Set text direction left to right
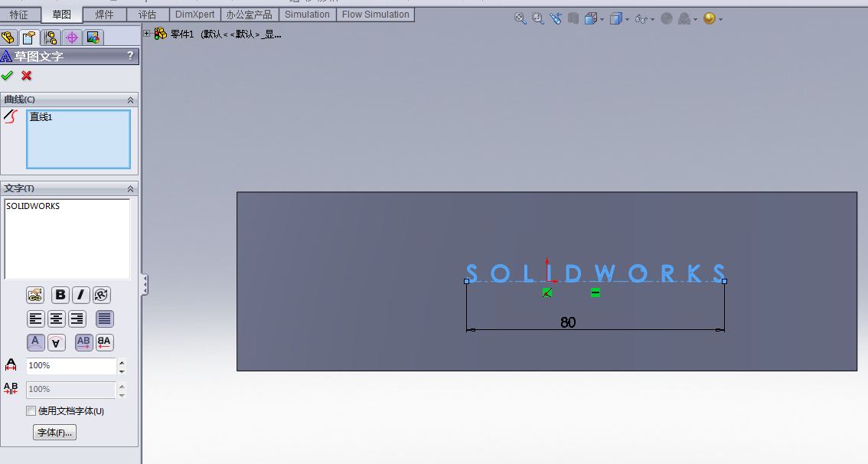The image size is (868, 464). [x=83, y=342]
